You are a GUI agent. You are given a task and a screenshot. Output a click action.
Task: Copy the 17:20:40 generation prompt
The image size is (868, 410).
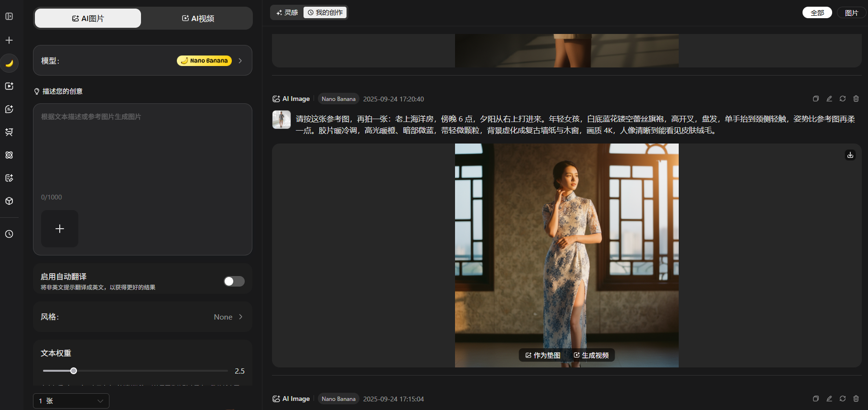[816, 99]
